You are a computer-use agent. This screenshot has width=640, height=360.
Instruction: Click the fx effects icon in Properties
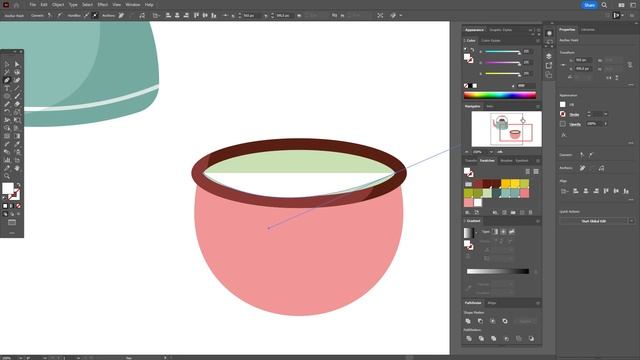pyautogui.click(x=564, y=135)
